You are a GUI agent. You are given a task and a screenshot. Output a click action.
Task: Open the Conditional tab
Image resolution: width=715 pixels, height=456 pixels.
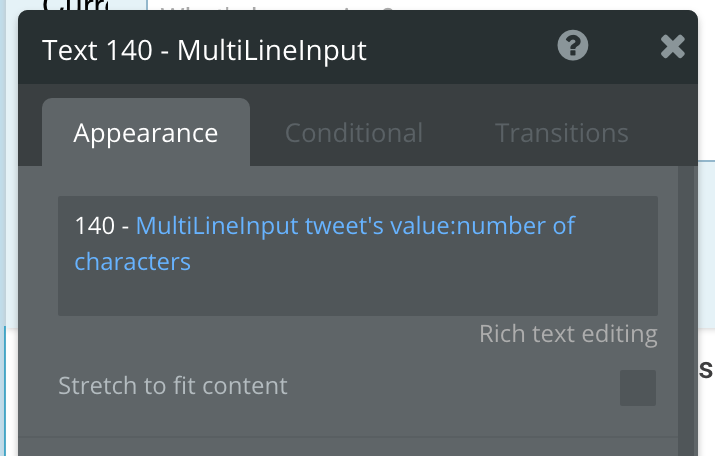point(354,133)
